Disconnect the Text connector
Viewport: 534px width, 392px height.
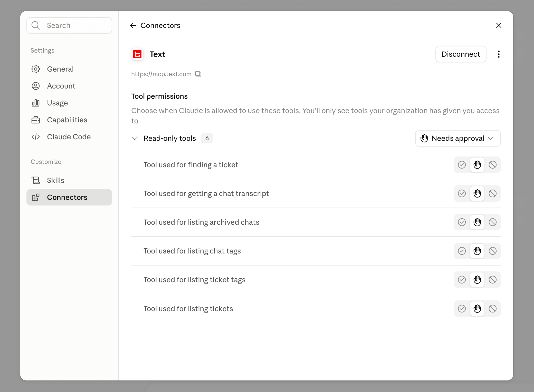point(461,54)
